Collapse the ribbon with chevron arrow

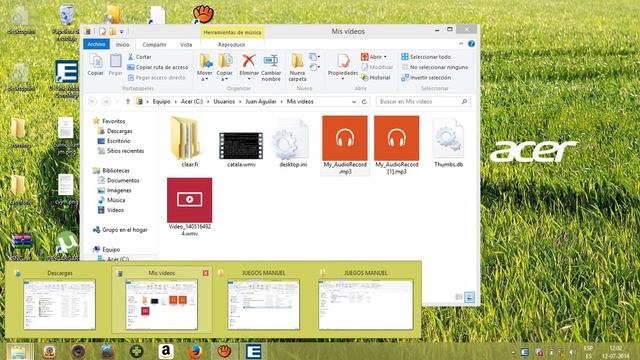pos(461,44)
